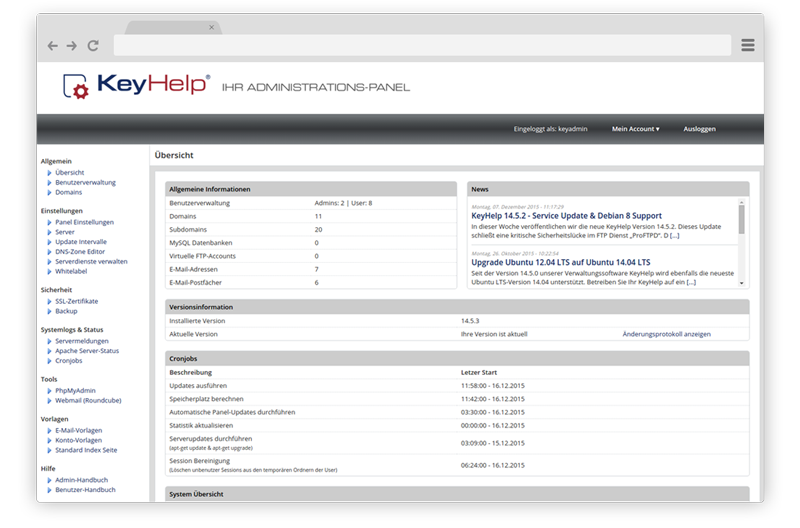Open Whitelabel settings
Viewport: 800px width, 528px height.
tap(71, 271)
